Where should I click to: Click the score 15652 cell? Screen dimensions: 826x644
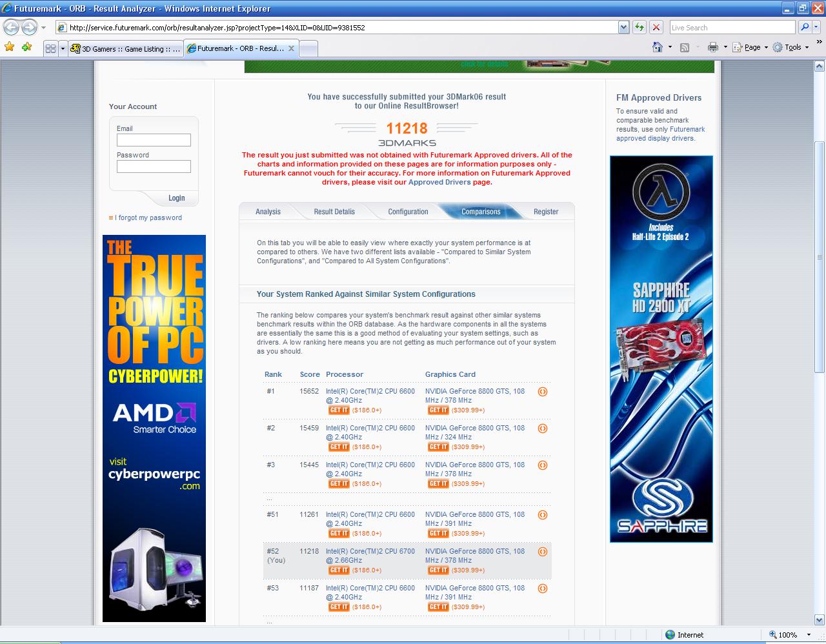point(309,391)
